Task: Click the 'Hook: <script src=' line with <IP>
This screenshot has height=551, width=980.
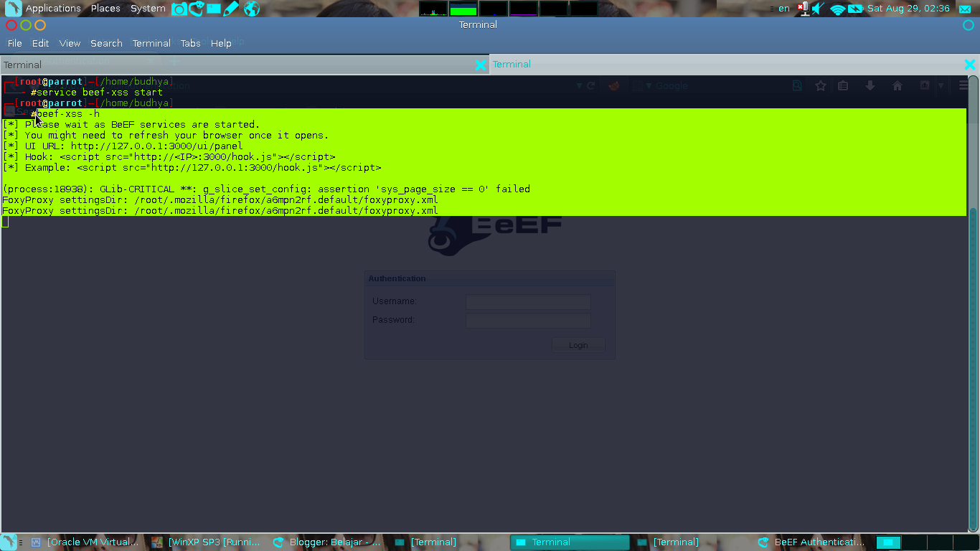Action: 169,156
